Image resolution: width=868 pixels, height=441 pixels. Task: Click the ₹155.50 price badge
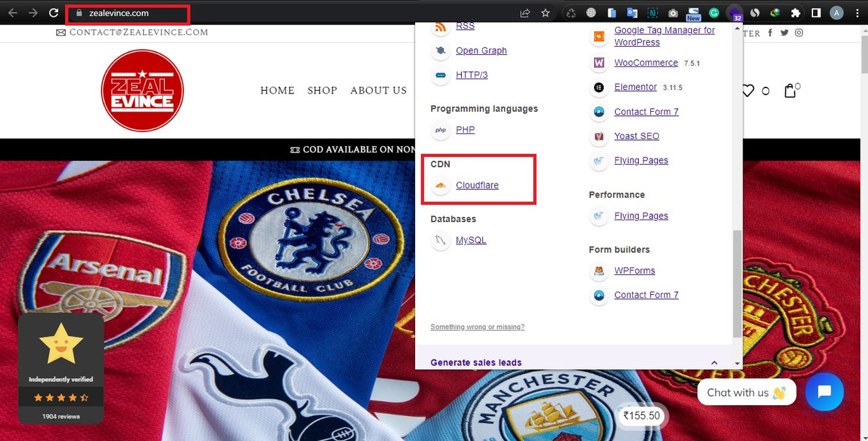(642, 416)
